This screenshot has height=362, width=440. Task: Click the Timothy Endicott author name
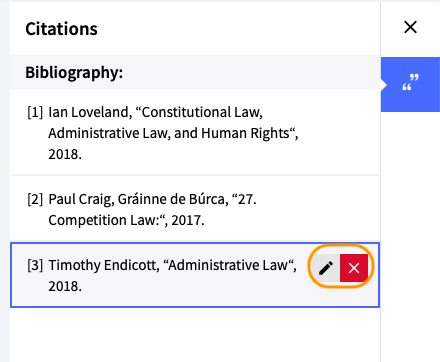pos(104,265)
